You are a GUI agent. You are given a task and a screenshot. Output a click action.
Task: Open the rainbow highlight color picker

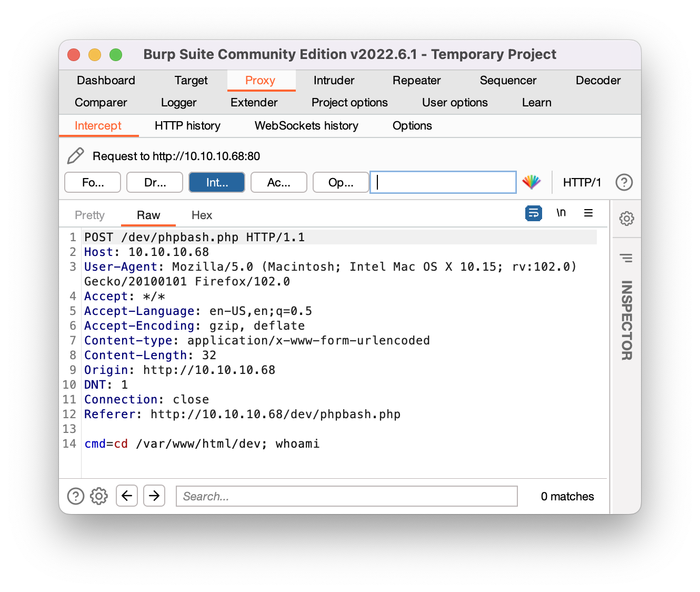(531, 182)
